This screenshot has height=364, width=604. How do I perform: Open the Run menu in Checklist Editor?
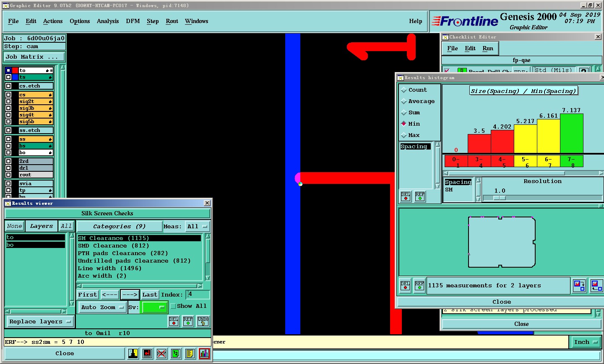[488, 48]
